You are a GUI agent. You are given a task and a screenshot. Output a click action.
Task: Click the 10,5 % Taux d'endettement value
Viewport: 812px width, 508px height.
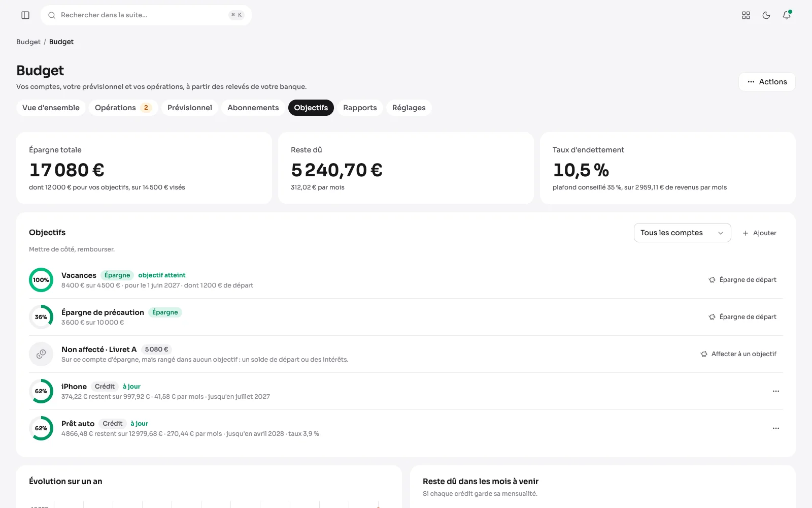(x=581, y=170)
